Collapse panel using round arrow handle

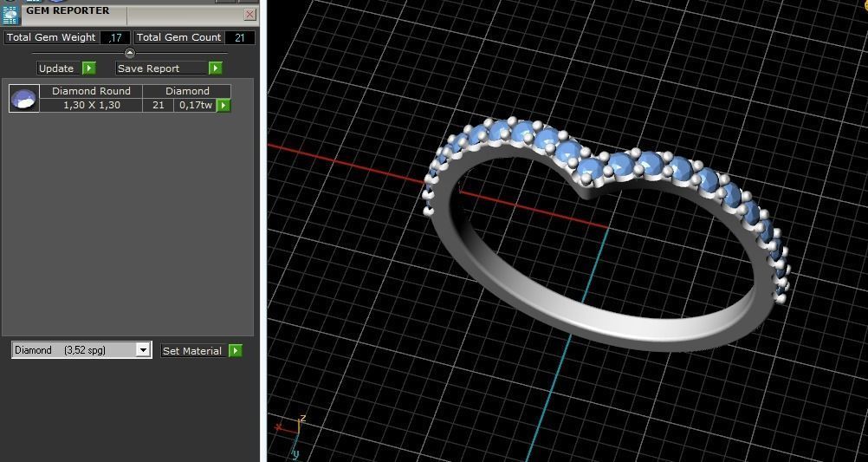pyautogui.click(x=130, y=53)
